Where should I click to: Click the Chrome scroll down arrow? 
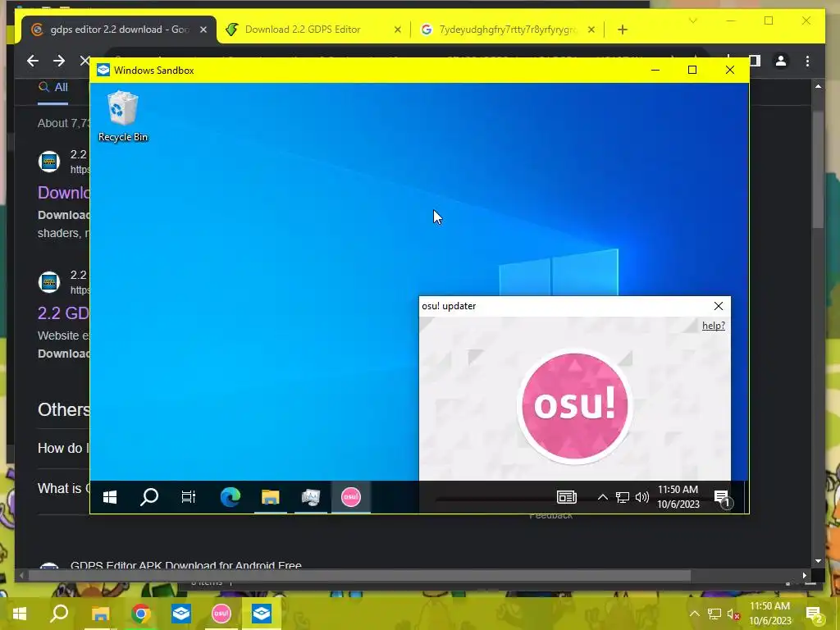tap(818, 561)
